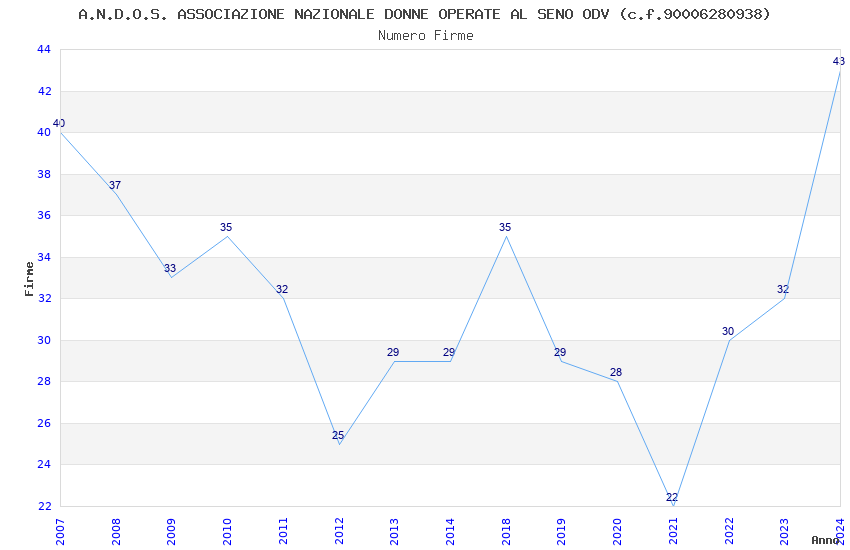This screenshot has height=550, width=850.
Task: Click the 2019 x-axis year label
Action: coord(561,532)
